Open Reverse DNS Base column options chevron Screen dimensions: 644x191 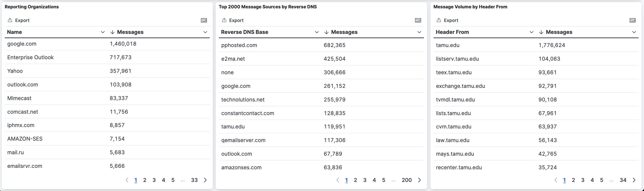coord(317,32)
